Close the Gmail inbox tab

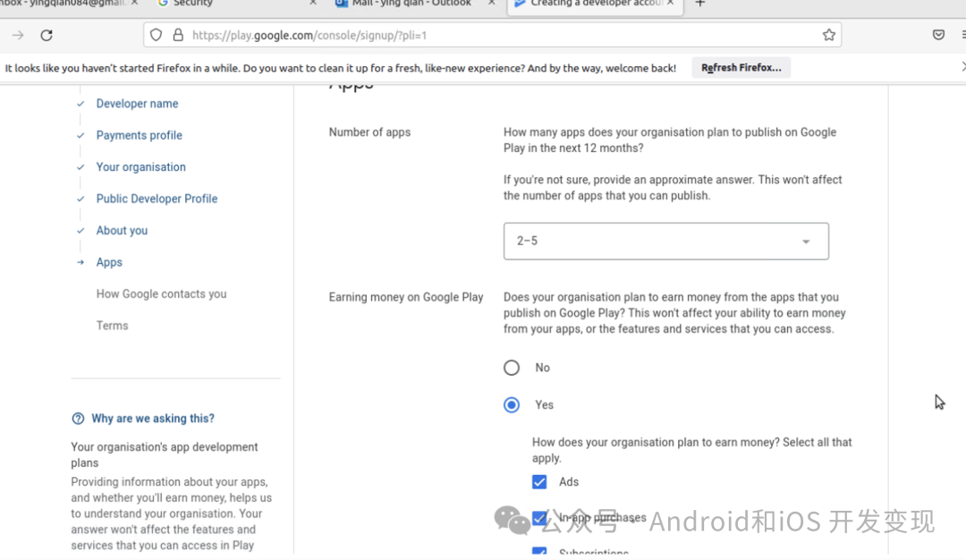click(134, 3)
